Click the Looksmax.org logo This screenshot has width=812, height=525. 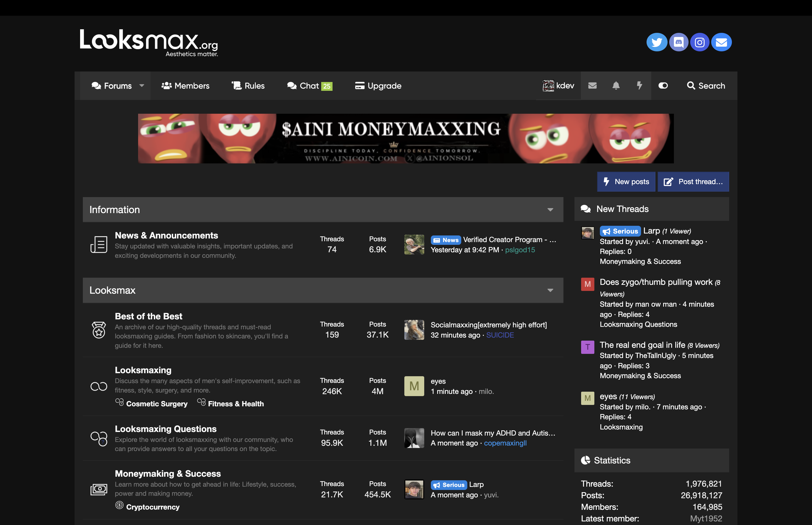tap(149, 43)
